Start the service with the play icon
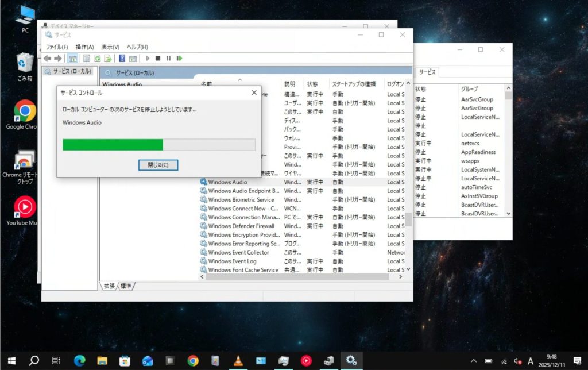 (x=148, y=58)
